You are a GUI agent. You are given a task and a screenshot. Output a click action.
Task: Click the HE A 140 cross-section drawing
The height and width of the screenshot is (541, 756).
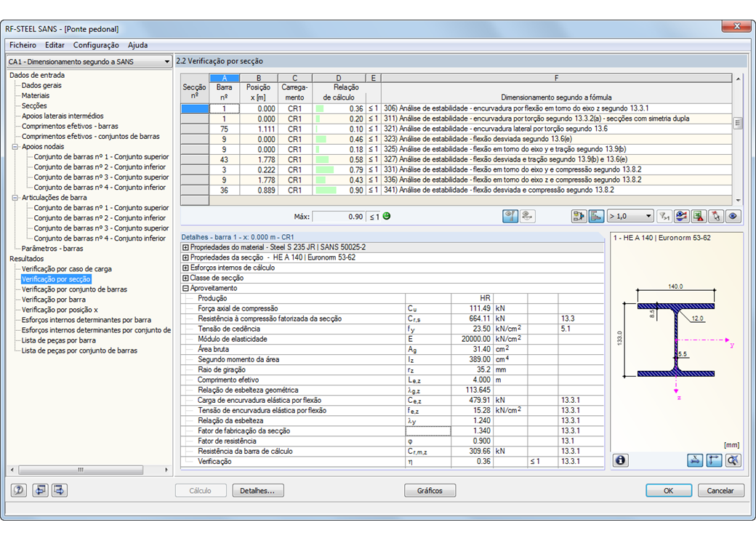coord(675,340)
